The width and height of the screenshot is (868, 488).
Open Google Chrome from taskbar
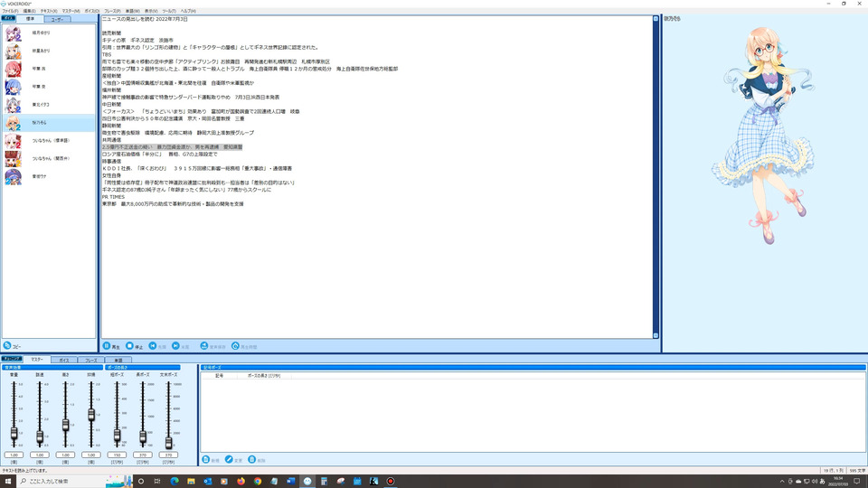coord(258,482)
